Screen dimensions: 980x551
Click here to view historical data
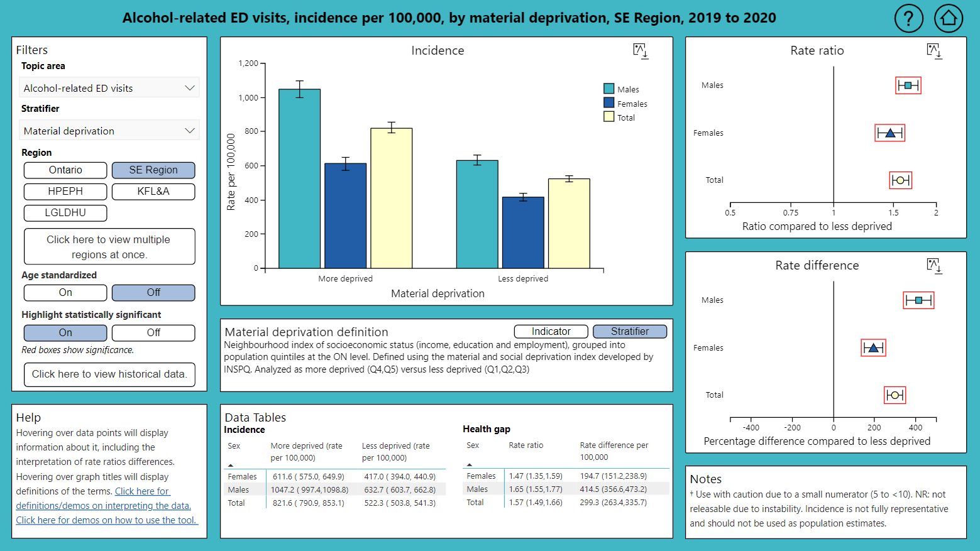(x=109, y=374)
